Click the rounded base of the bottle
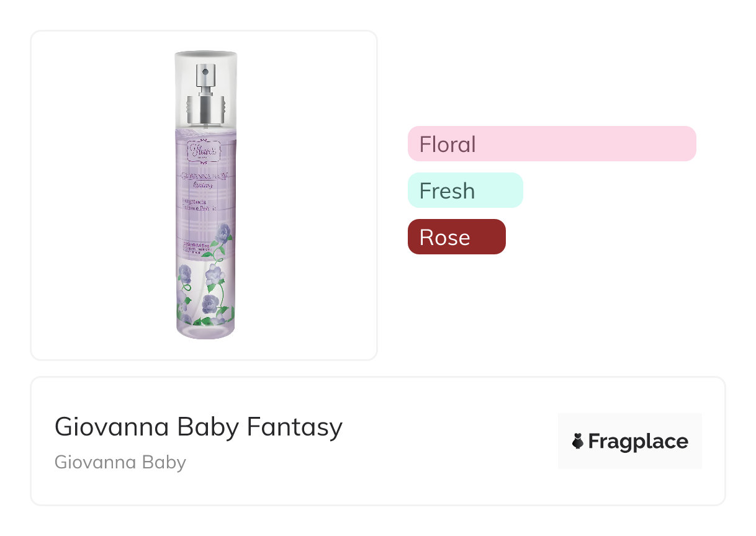 (x=205, y=332)
